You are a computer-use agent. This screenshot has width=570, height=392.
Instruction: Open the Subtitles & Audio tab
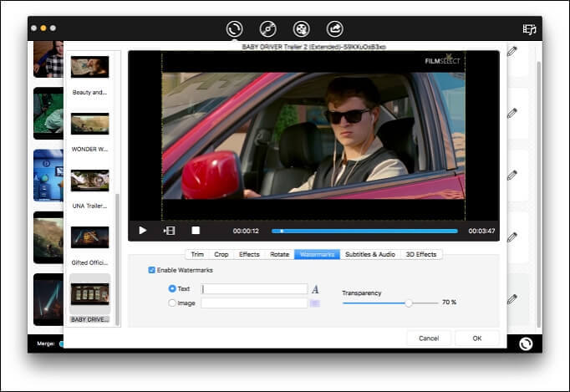point(370,254)
